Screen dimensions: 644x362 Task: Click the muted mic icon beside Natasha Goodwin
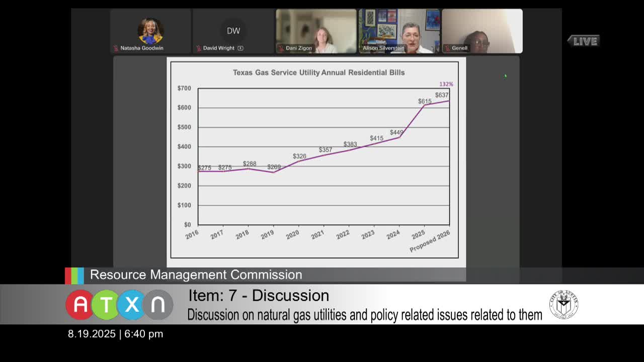pyautogui.click(x=116, y=48)
